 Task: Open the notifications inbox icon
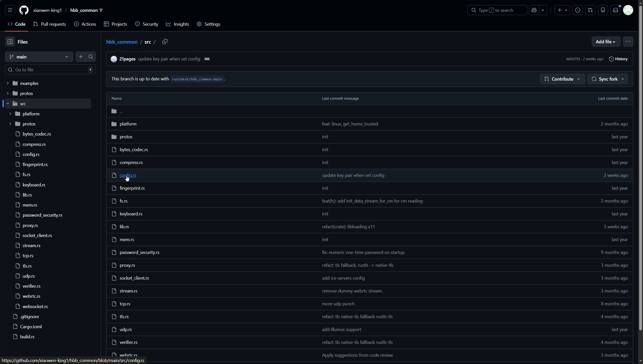point(615,10)
